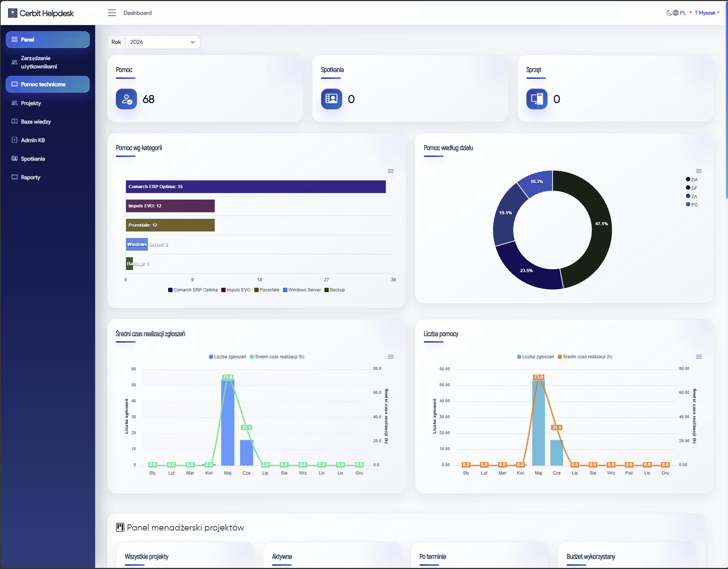Open the PL language globe dropdown

tap(682, 13)
